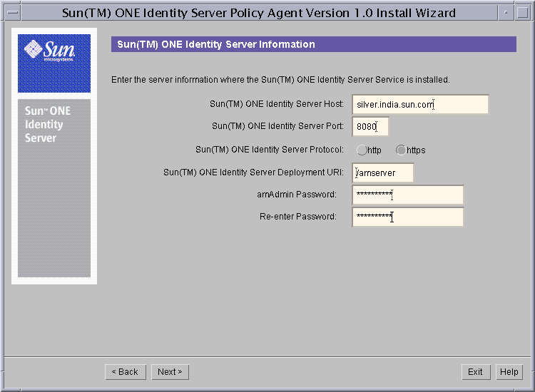535x392 pixels.
Task: Click the Re-enter Password field
Action: click(x=408, y=217)
